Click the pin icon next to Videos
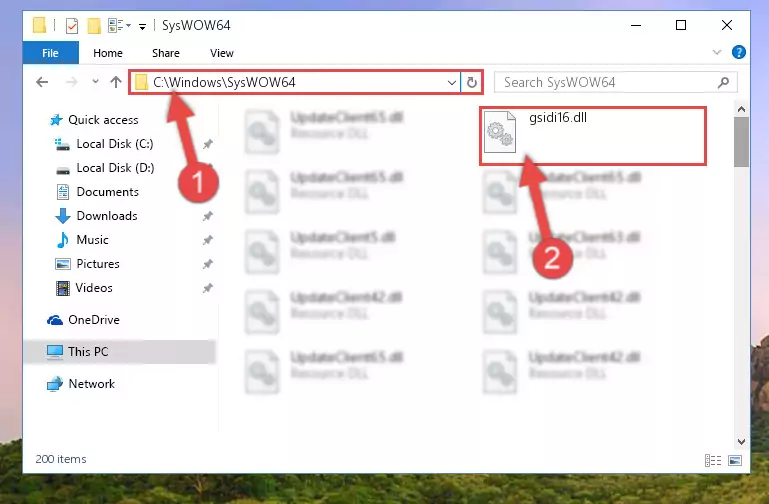The image size is (769, 504). coord(208,288)
